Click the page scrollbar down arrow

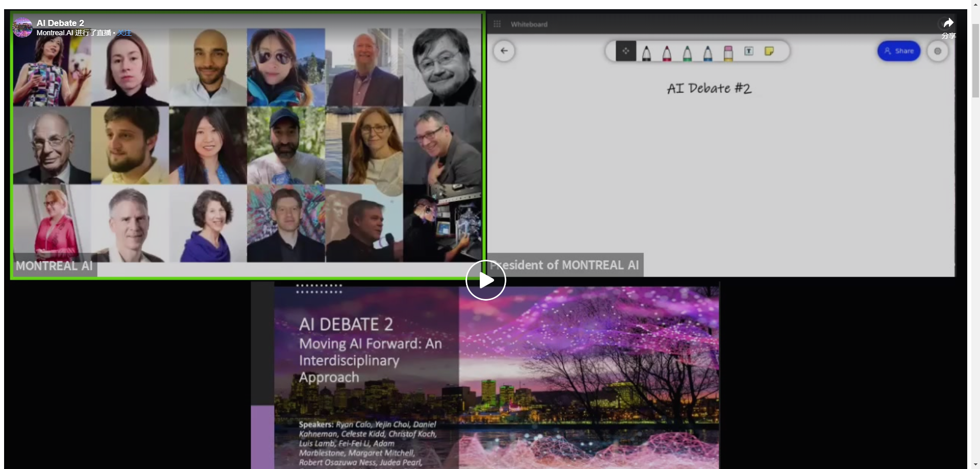(975, 464)
